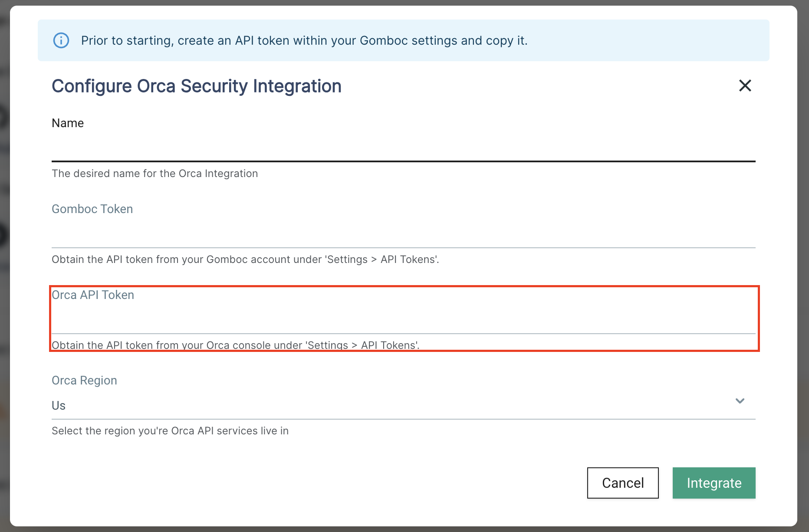Click the Orca console 'Settings > API Tokens' helper text
The height and width of the screenshot is (532, 809).
(236, 345)
